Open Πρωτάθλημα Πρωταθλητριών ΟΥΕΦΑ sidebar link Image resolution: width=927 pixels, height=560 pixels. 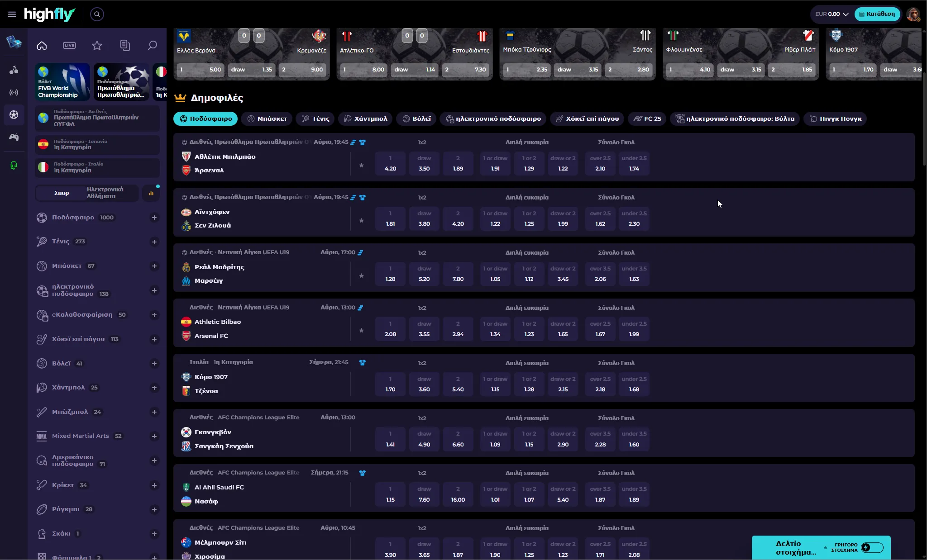[97, 118]
